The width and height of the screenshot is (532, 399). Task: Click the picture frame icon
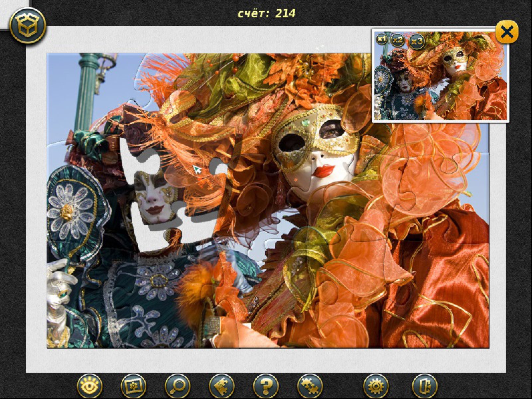(x=134, y=386)
